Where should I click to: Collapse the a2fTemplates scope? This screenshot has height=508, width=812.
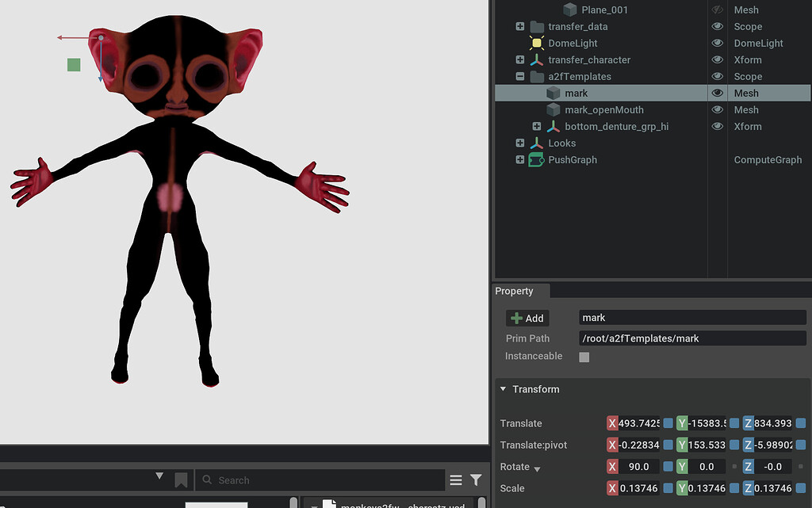click(x=519, y=76)
